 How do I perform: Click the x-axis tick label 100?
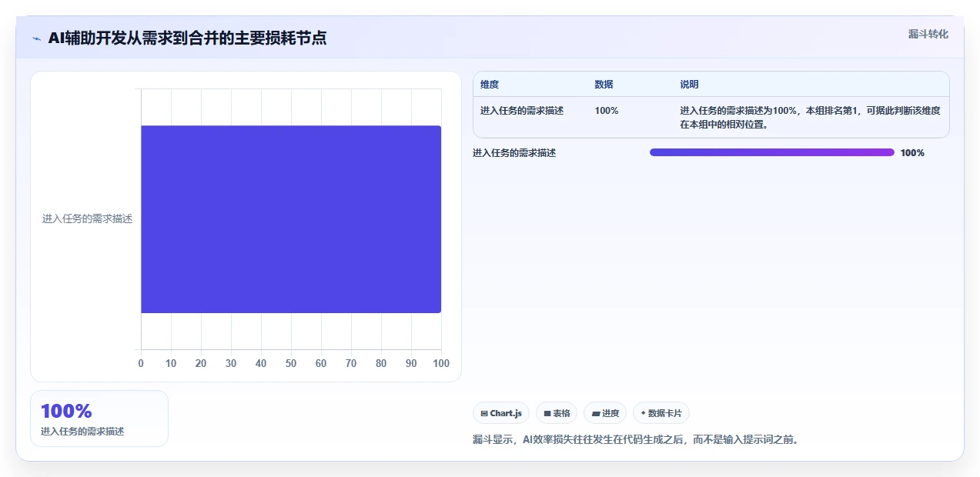(440, 363)
